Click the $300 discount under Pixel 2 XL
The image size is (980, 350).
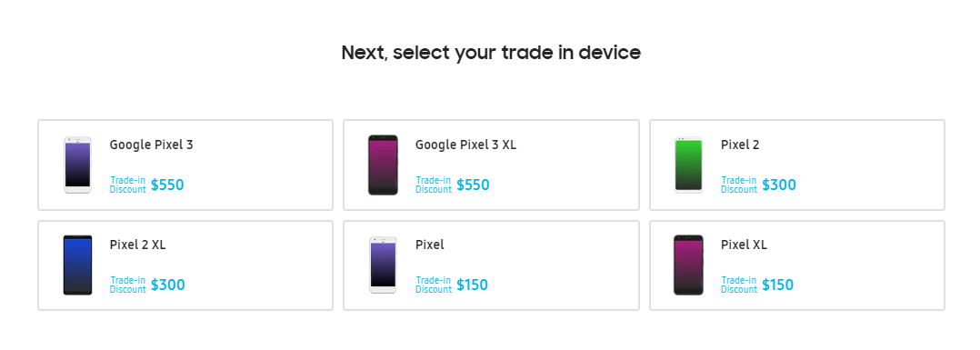click(x=168, y=285)
